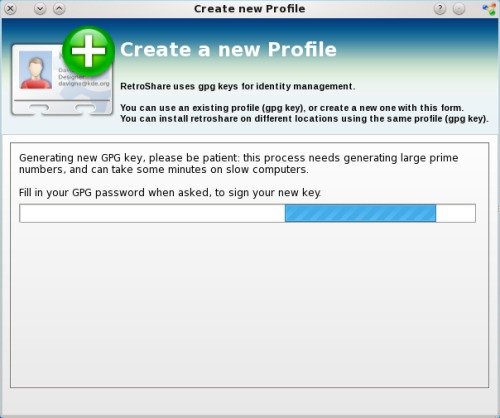500x418 pixels.
Task: Click the 'use an existing profile' text line
Action: pos(292,108)
